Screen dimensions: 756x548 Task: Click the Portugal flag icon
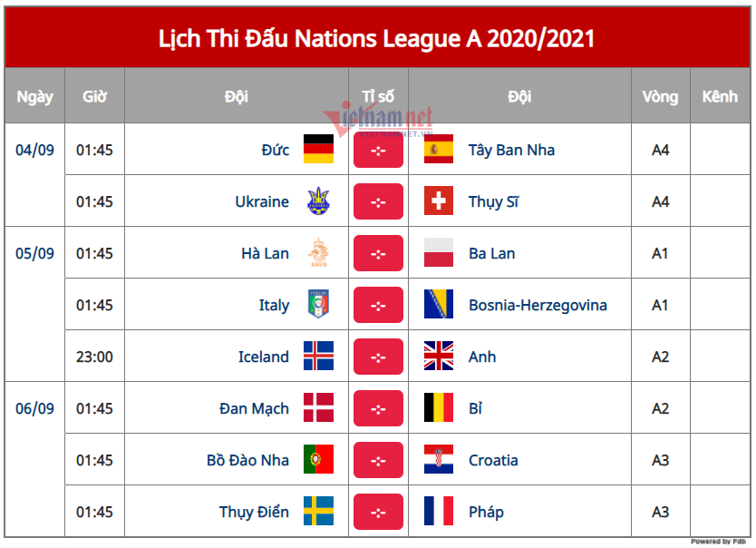point(318,460)
